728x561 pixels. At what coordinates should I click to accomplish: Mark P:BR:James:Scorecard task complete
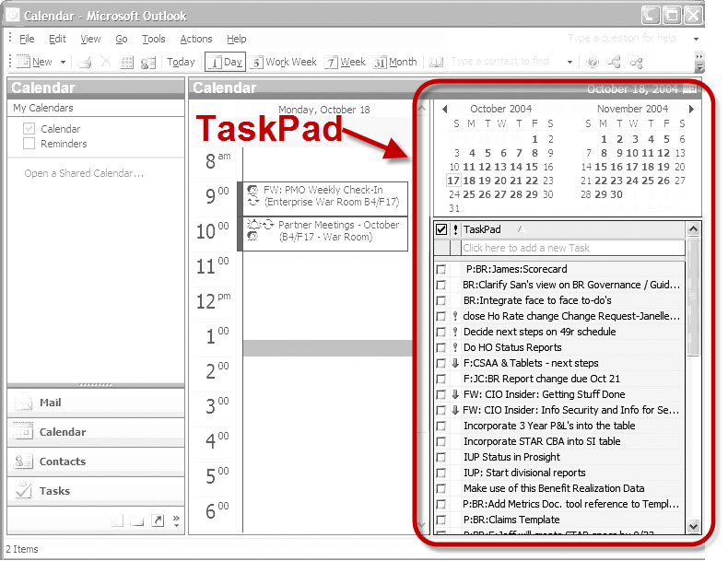(441, 270)
